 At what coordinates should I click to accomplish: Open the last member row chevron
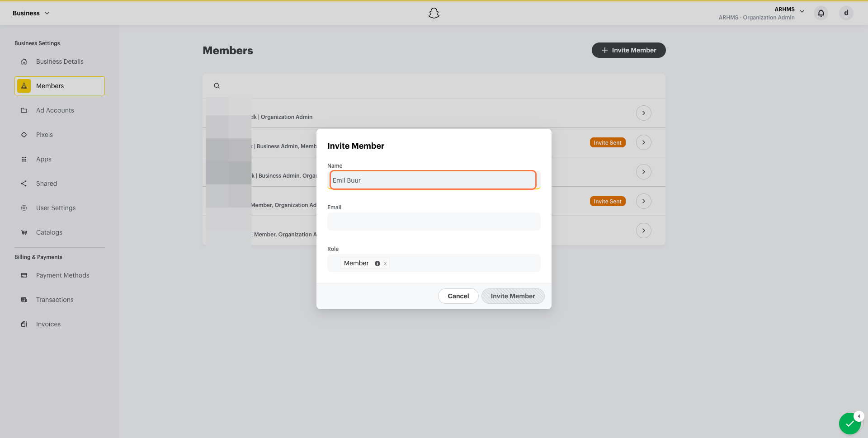tap(644, 231)
